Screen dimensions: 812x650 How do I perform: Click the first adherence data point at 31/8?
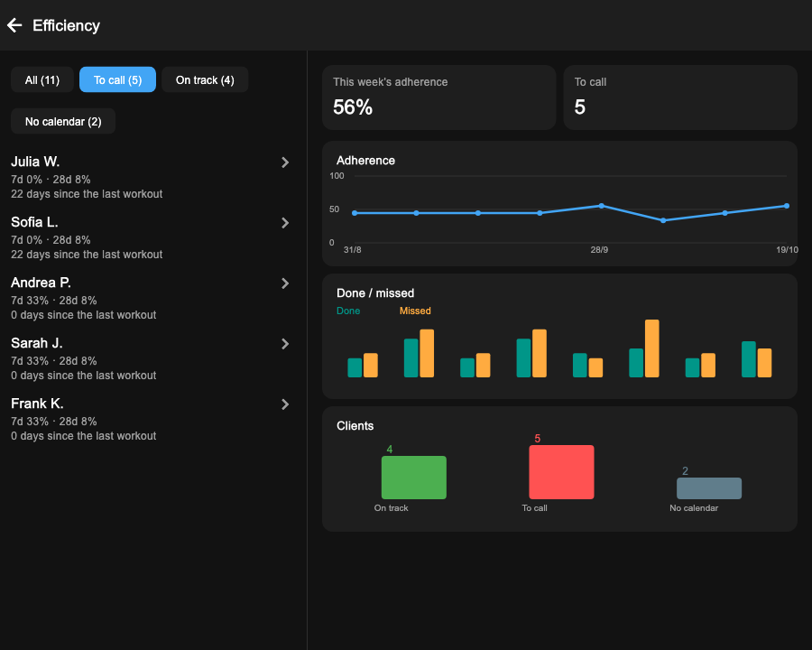click(x=355, y=213)
